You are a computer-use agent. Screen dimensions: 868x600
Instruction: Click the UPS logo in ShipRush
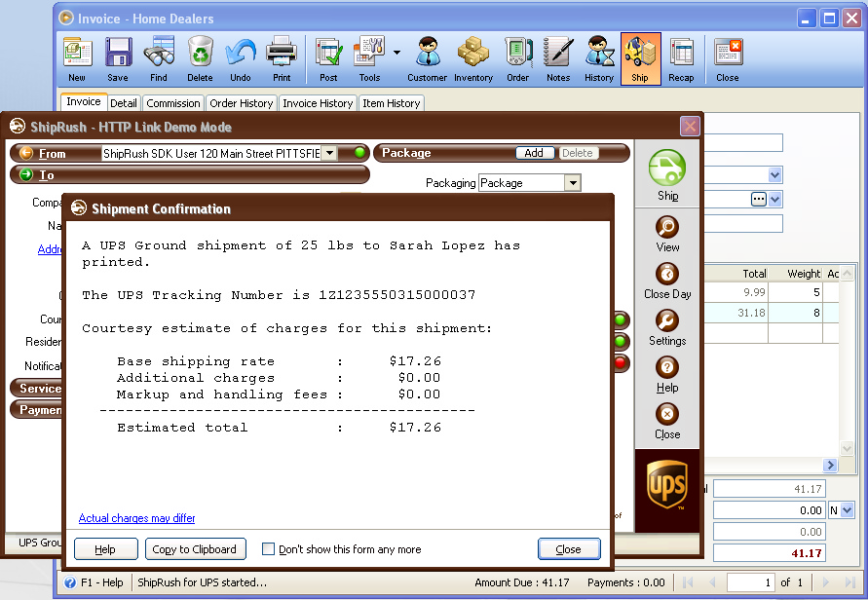[x=667, y=485]
